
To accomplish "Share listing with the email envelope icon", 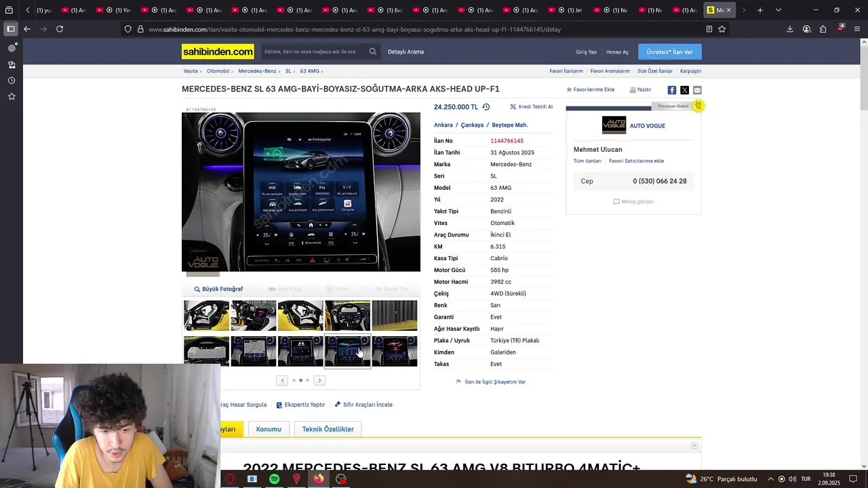I will (x=697, y=90).
